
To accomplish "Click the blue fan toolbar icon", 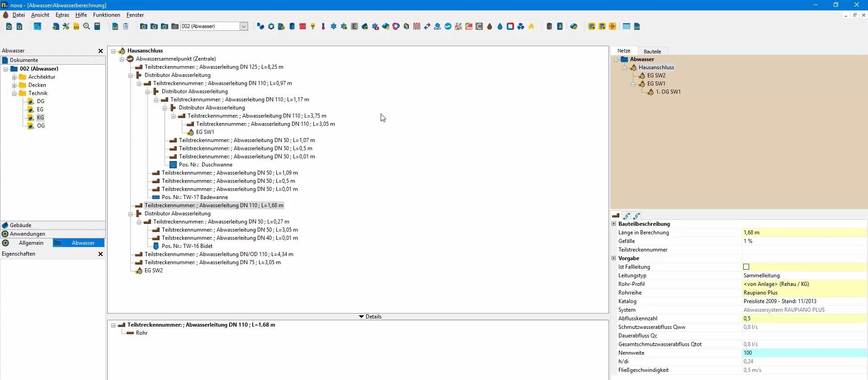I will (x=521, y=27).
